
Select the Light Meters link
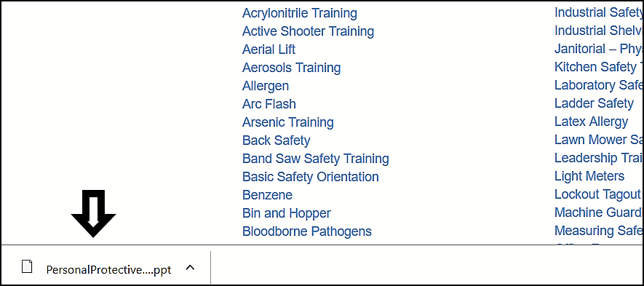pos(589,176)
